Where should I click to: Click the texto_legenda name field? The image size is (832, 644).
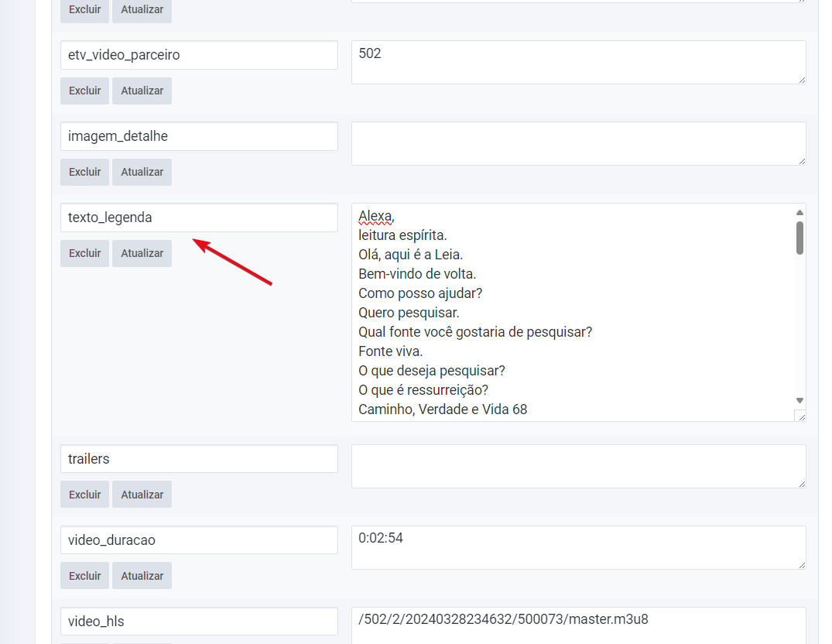[199, 218]
